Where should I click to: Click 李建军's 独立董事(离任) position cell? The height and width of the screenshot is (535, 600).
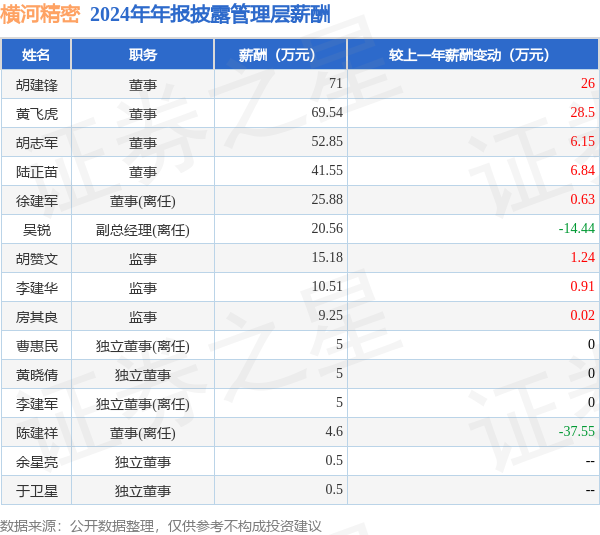[x=143, y=404]
